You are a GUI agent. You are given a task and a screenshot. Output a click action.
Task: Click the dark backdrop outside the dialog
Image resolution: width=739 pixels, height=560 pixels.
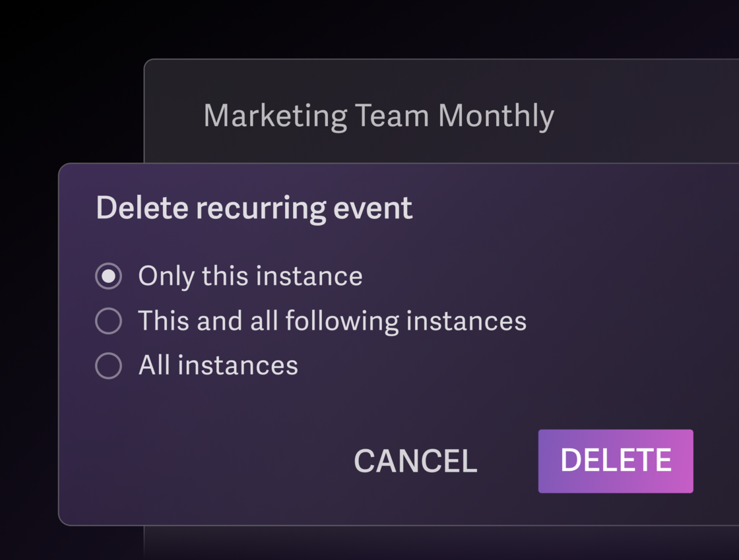pyautogui.click(x=66, y=79)
